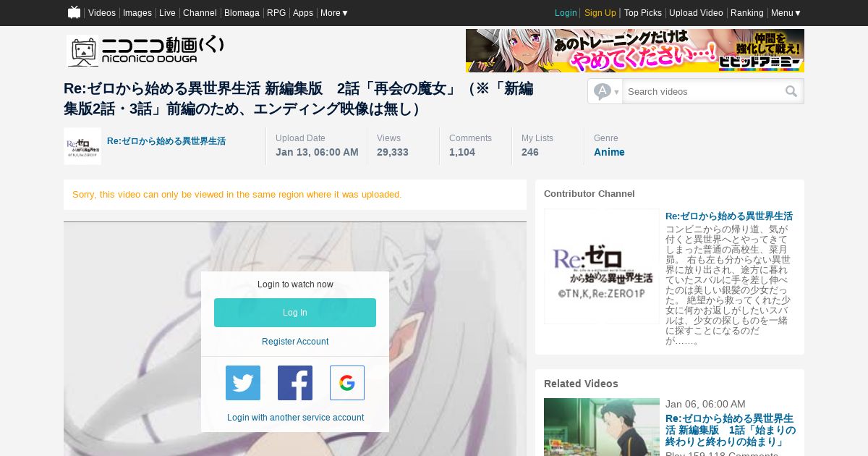
Task: Click the search magnifier icon
Action: 791,91
